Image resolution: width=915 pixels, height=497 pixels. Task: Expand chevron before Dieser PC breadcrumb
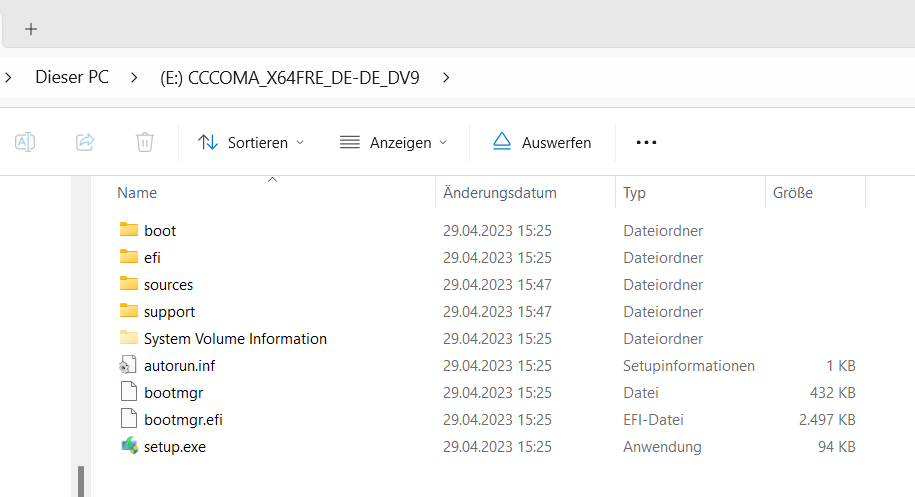[8, 78]
